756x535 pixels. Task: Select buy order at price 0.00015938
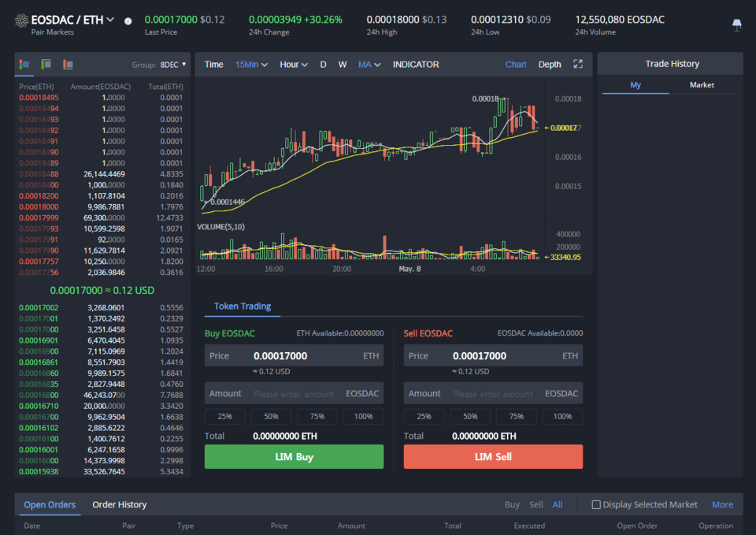(102, 472)
